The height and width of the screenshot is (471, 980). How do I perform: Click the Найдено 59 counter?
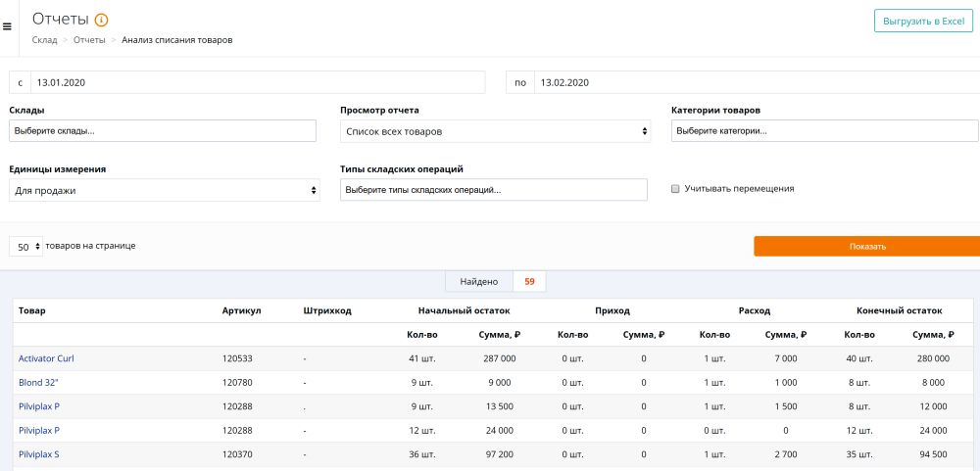pos(495,282)
